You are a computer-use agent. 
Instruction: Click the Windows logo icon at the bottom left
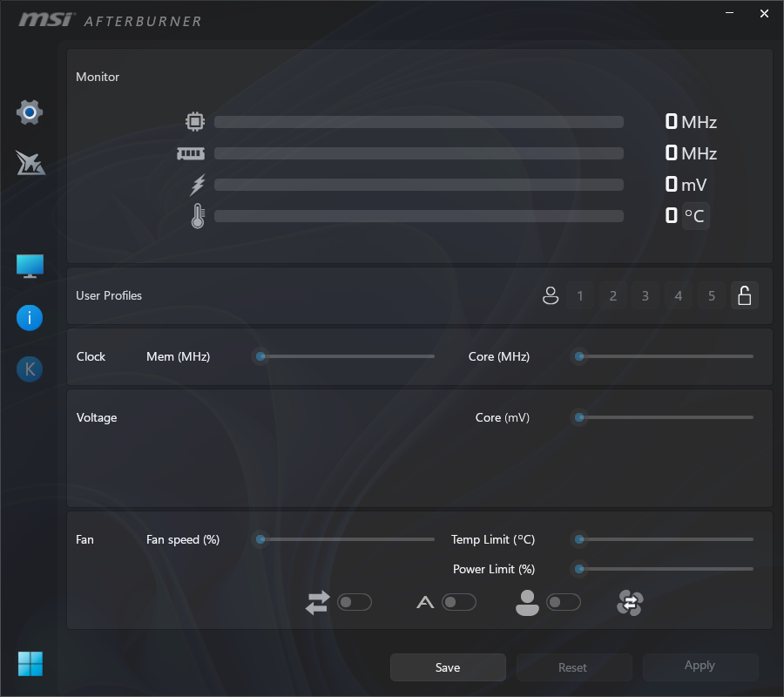click(30, 664)
